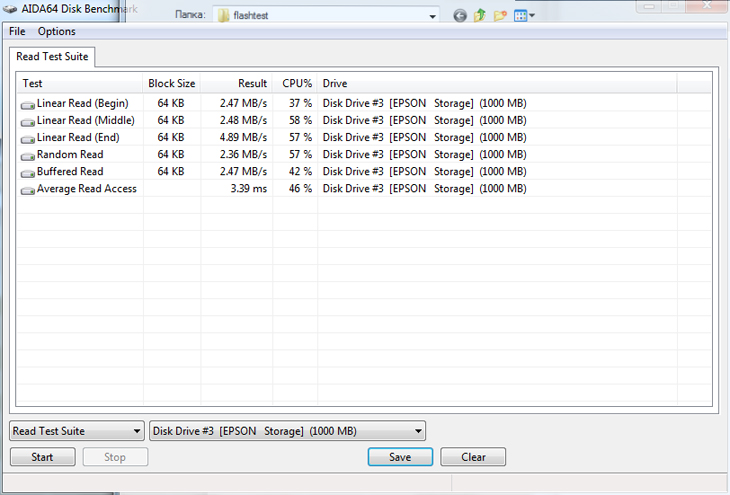730x495 pixels.
Task: Click the AIDA64 title bar disk icon
Action: 10,9
